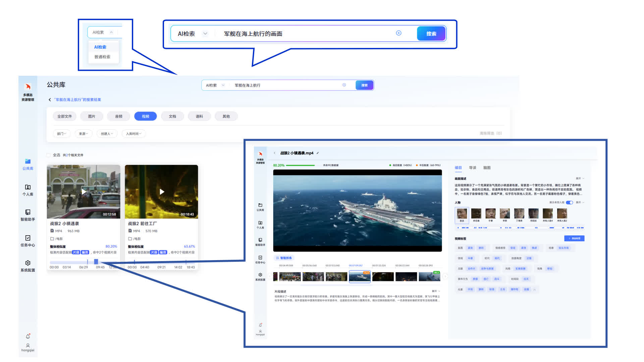This screenshot has height=362, width=644.
Task: Add a new video tag
Action: point(574,238)
